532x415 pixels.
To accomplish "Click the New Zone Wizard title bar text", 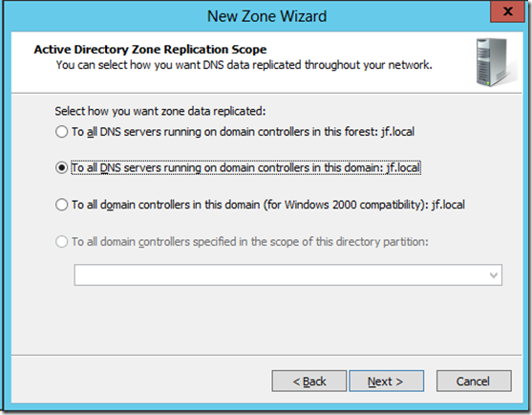I will 266,16.
